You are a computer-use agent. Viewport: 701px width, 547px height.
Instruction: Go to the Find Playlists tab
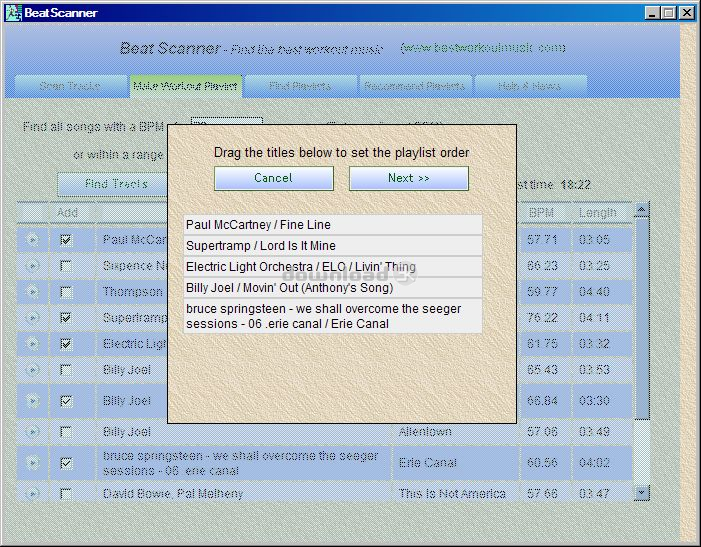click(x=300, y=86)
